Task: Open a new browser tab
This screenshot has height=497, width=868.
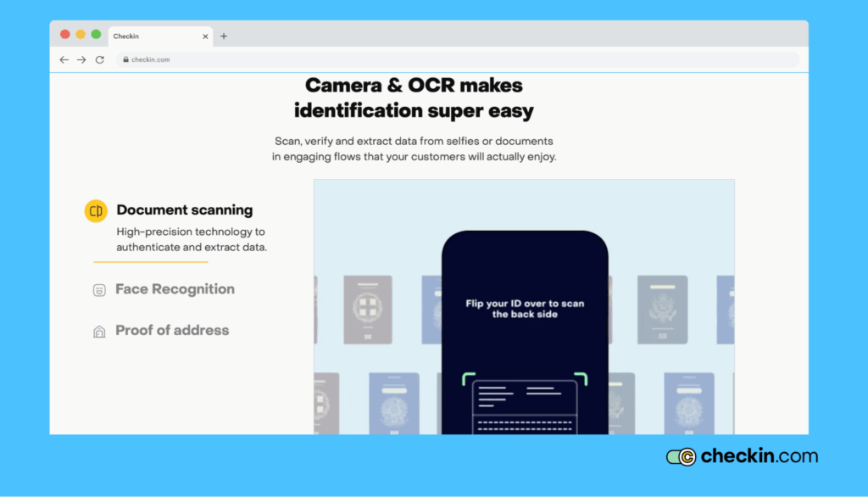Action: pyautogui.click(x=224, y=36)
